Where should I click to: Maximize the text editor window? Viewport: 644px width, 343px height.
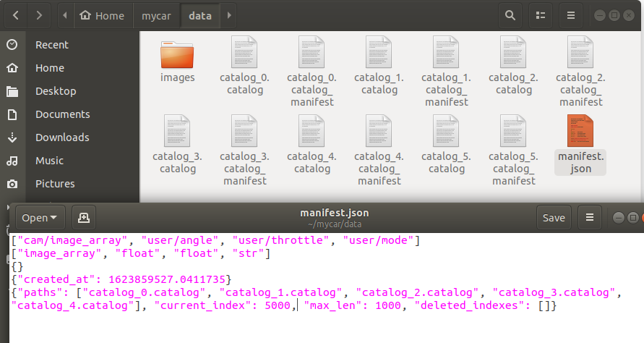point(633,218)
